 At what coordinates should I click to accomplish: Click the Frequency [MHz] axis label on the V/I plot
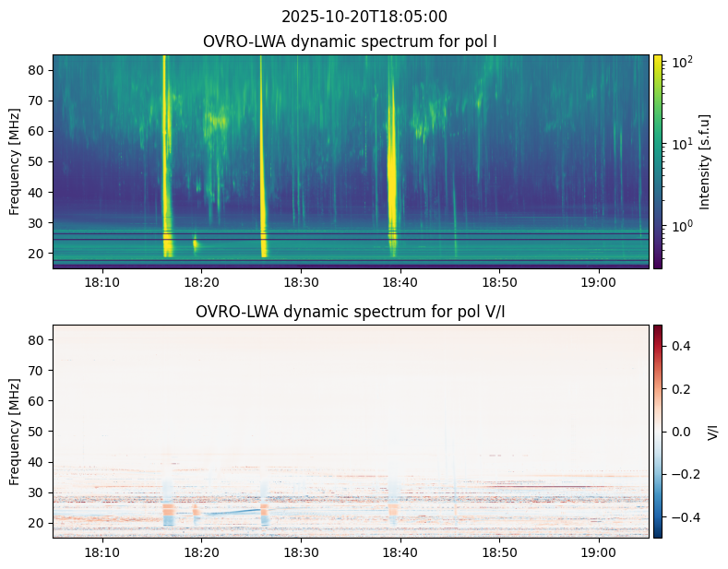[15, 432]
